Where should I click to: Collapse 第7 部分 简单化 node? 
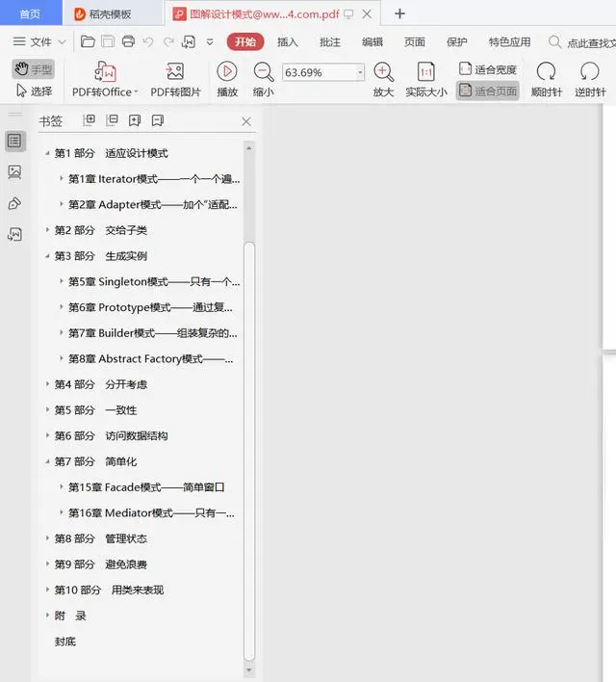click(x=47, y=461)
